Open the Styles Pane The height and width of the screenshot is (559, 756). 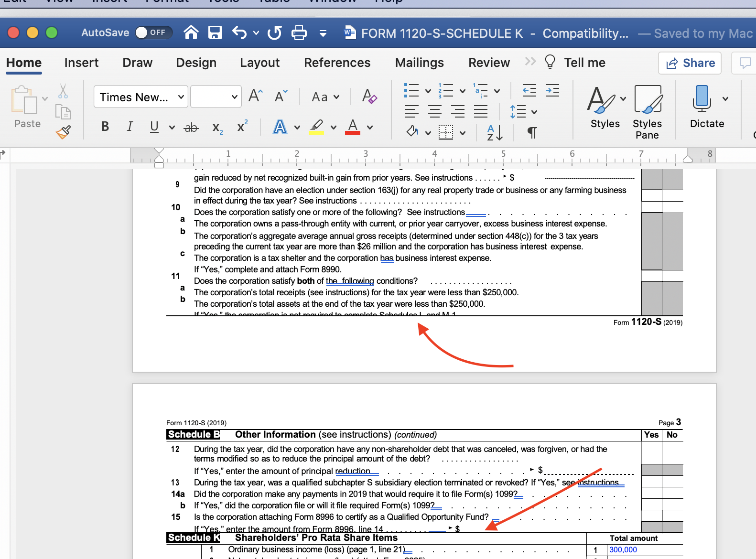pos(647,112)
